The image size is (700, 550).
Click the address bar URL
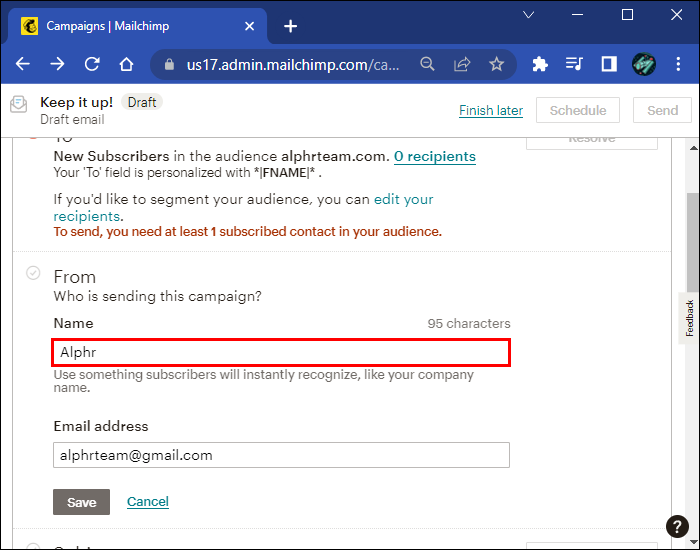pos(293,65)
